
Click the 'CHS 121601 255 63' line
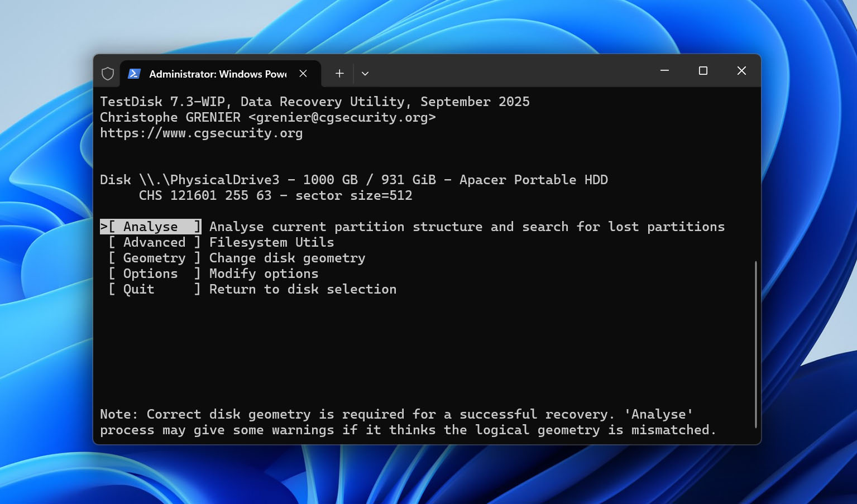pos(276,195)
